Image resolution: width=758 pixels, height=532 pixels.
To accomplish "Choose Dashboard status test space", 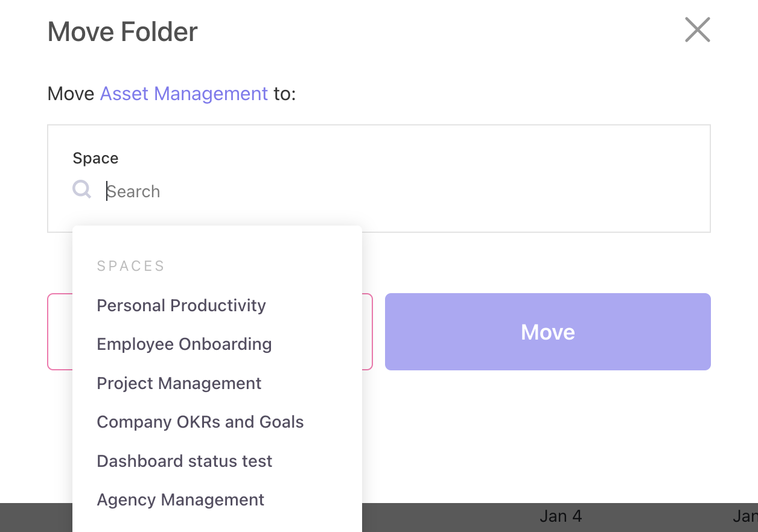I will click(184, 461).
